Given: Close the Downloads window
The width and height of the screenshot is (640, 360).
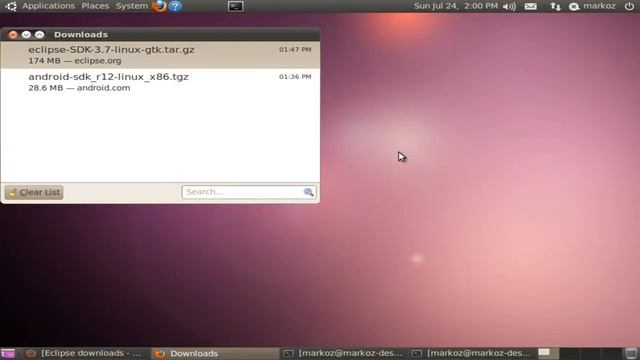Looking at the screenshot, I should pyautogui.click(x=13, y=35).
